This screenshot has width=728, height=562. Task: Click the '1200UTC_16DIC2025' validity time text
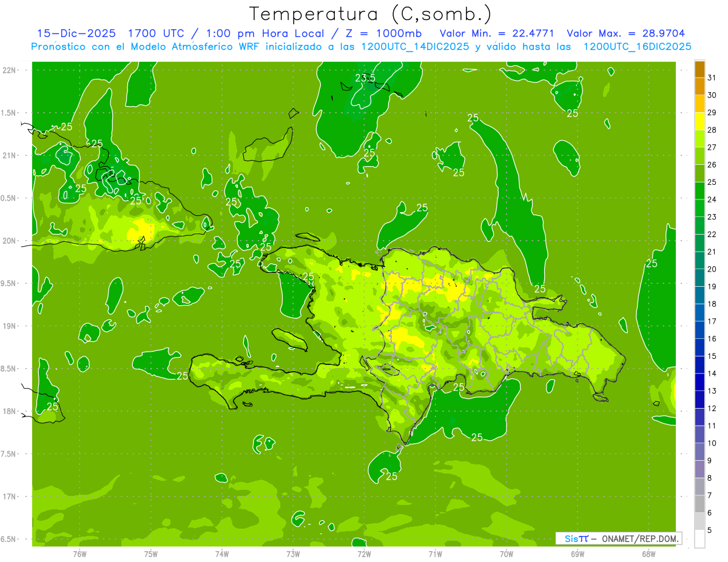coord(638,47)
